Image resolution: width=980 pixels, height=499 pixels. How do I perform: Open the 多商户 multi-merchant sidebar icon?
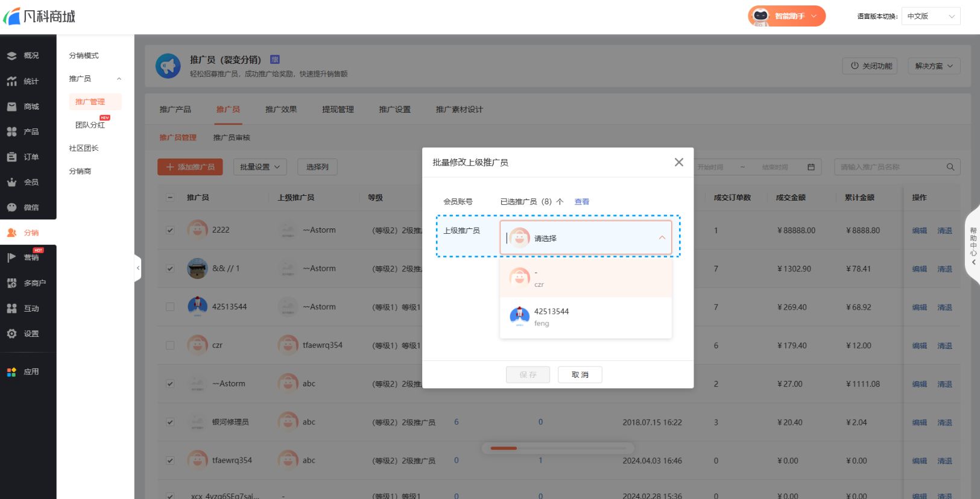pyautogui.click(x=11, y=283)
